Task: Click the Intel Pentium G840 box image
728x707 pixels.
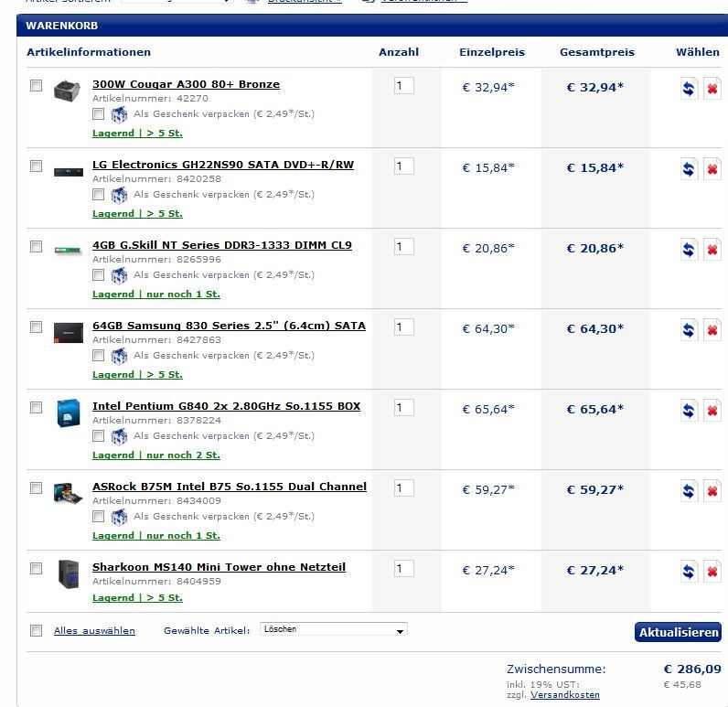Action: [68, 412]
